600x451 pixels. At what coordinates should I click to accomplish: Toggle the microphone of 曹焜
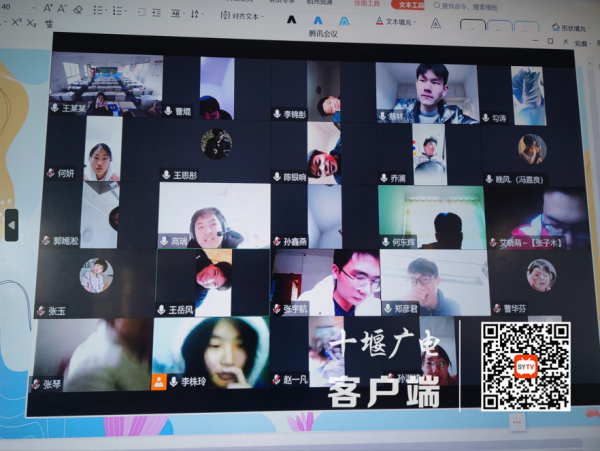(168, 111)
